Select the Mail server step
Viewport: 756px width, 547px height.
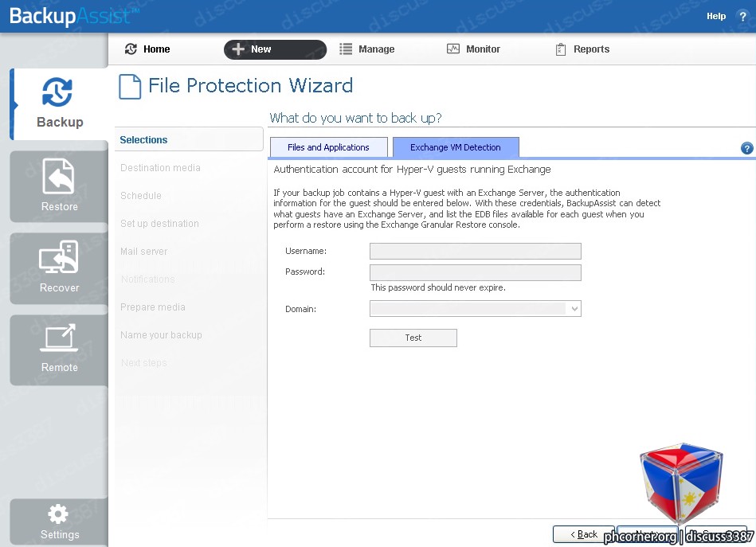[143, 251]
